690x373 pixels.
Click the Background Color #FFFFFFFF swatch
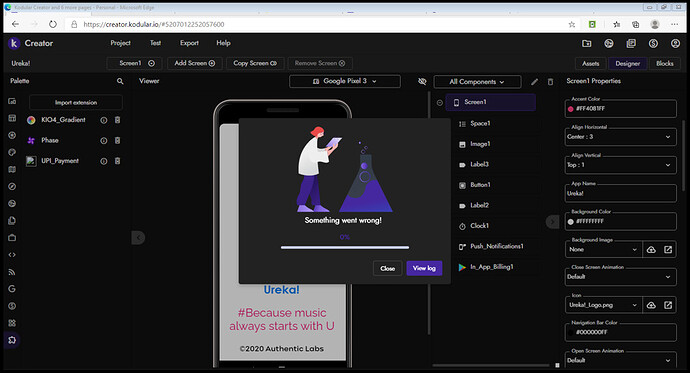click(570, 222)
